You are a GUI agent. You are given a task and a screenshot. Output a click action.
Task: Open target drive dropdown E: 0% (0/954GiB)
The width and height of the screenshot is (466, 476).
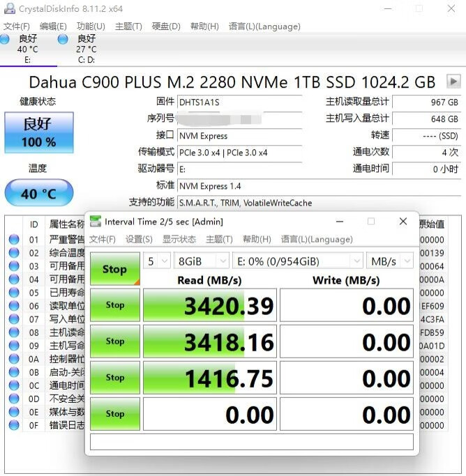(297, 261)
